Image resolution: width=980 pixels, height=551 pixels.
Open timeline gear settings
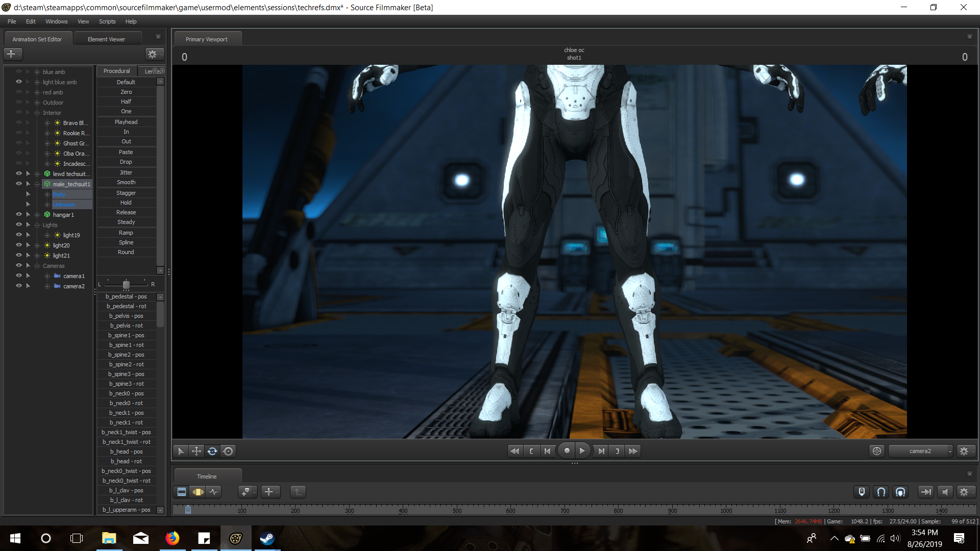pyautogui.click(x=966, y=492)
